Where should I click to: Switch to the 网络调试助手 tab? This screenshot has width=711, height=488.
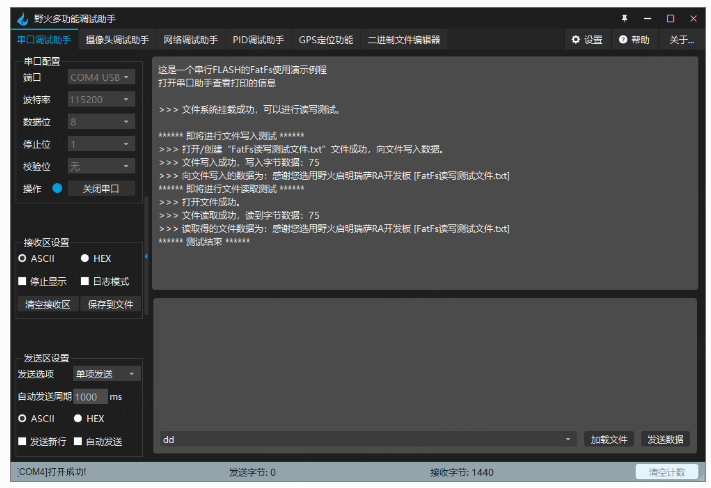click(x=190, y=40)
